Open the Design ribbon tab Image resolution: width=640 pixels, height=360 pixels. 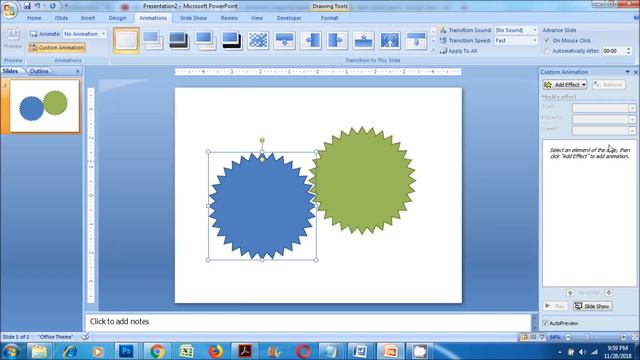point(118,18)
